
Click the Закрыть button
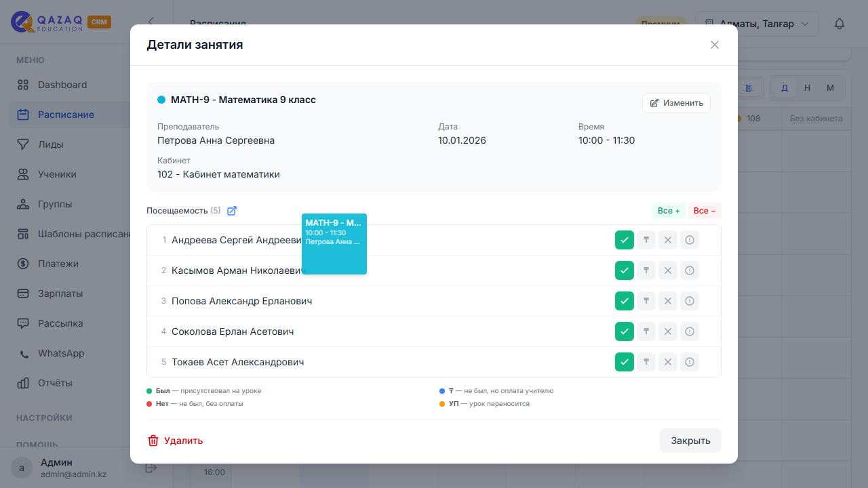tap(690, 441)
